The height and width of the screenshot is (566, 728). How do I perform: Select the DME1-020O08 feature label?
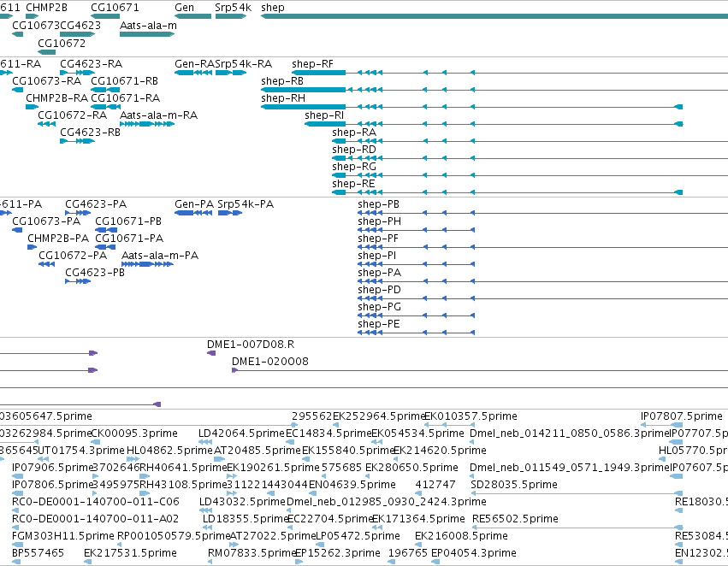269,362
